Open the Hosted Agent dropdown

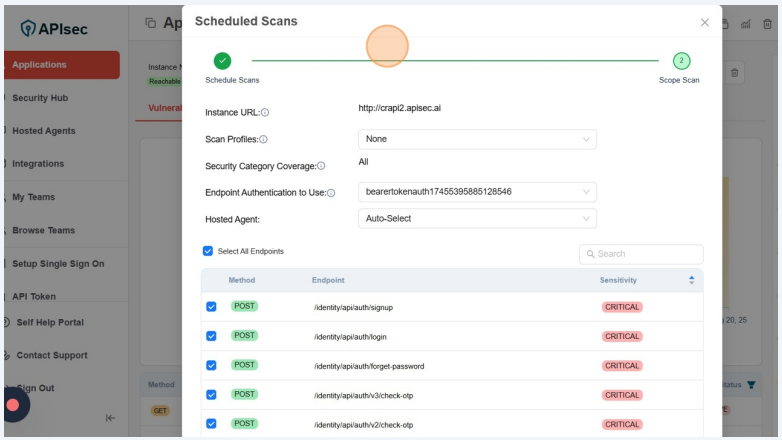pos(477,218)
